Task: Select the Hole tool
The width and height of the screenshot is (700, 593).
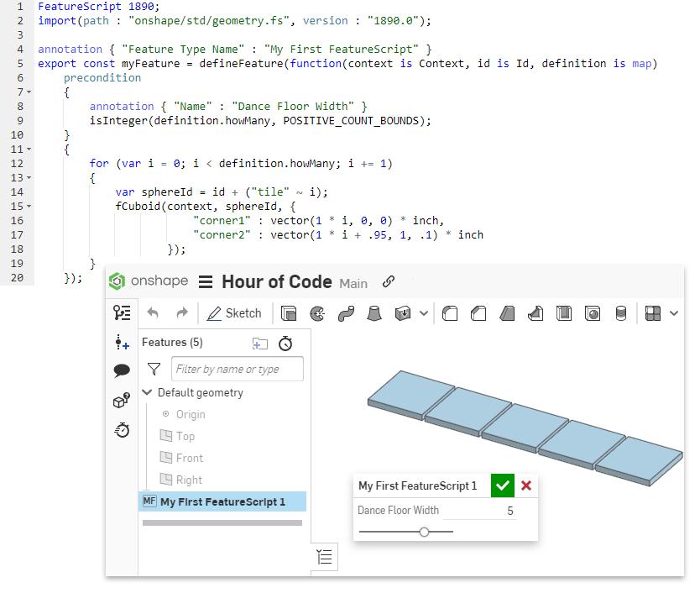Action: 593,312
